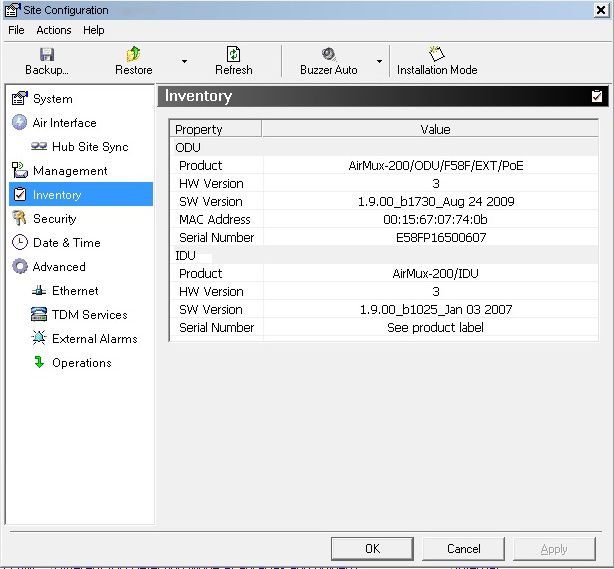Screen dimensions: 614x569
Task: Click the Buzzer Auto icon
Action: (328, 54)
